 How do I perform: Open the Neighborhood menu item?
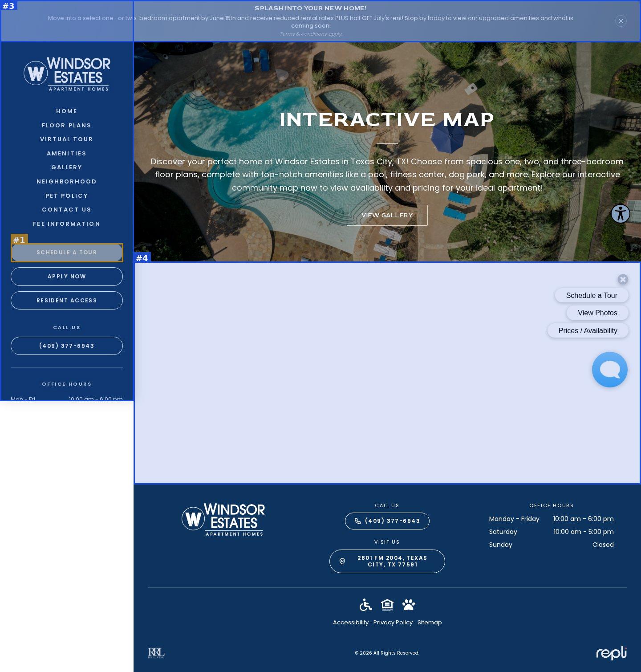[67, 182]
